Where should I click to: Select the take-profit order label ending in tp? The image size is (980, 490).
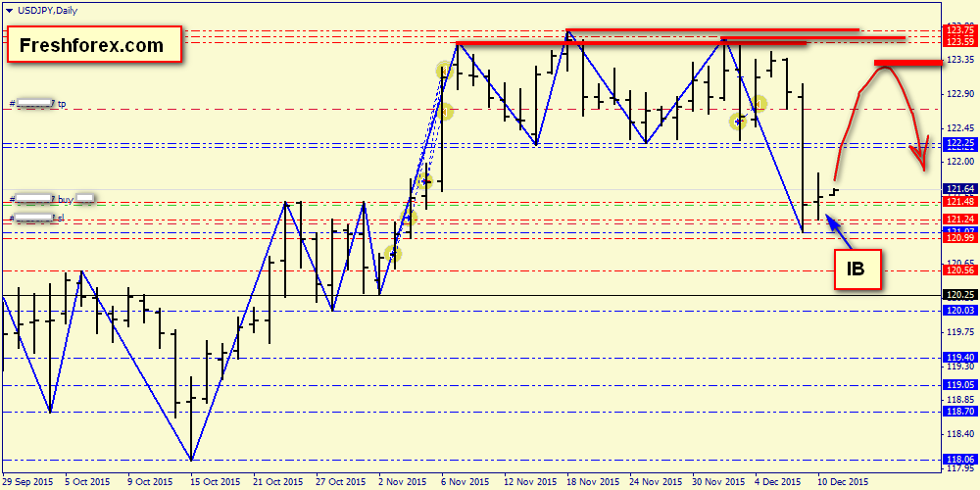[x=37, y=104]
